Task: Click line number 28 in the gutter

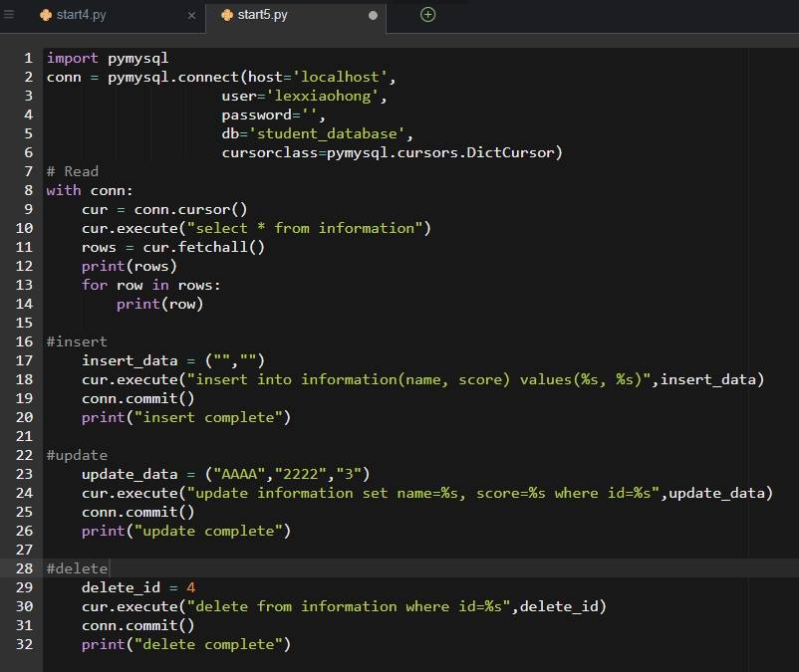Action: click(24, 568)
